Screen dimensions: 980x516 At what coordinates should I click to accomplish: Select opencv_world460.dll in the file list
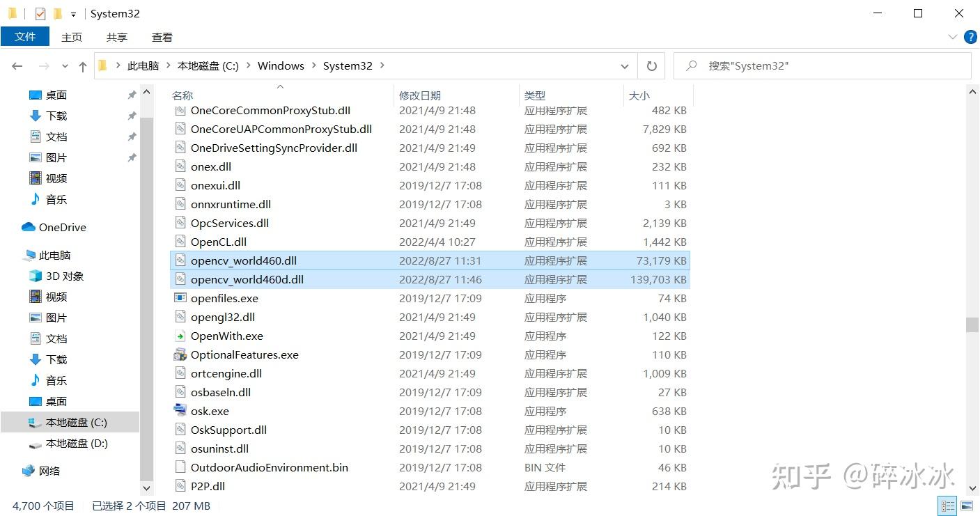pyautogui.click(x=243, y=260)
